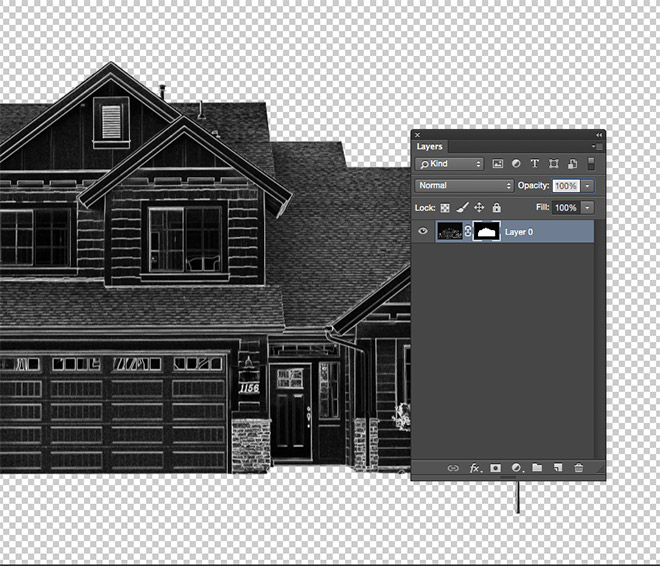Click the Lock label

[425, 208]
